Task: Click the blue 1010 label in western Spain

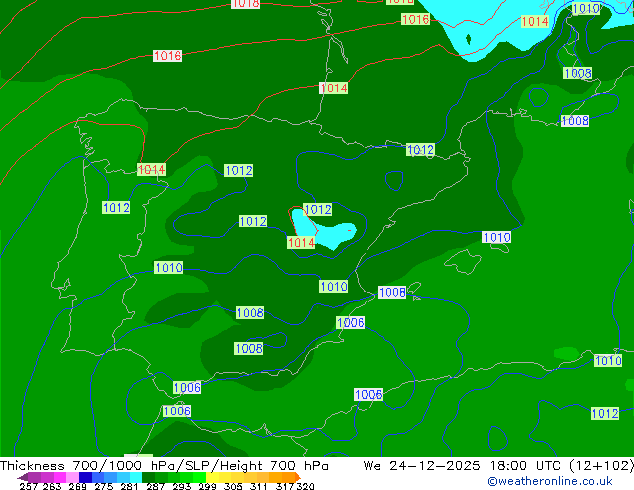Action: (169, 267)
